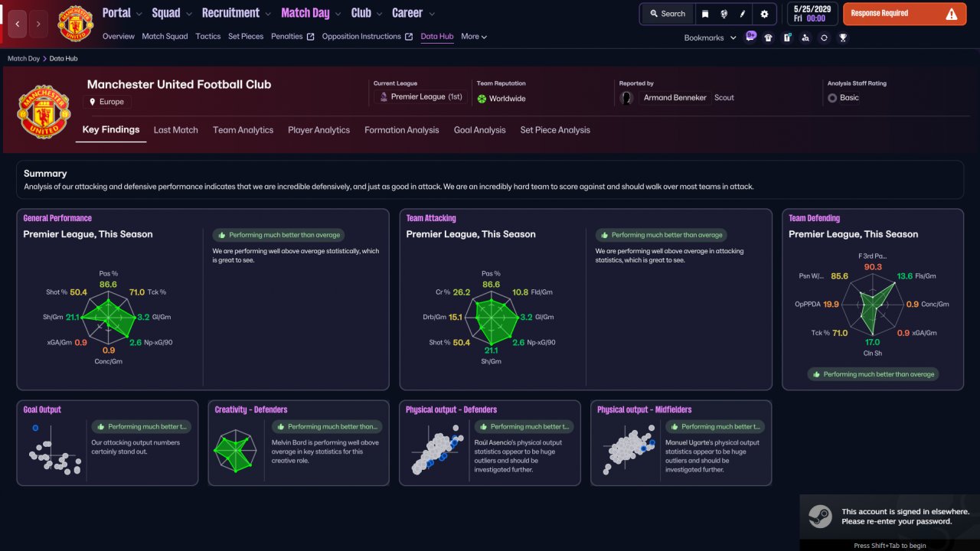The height and width of the screenshot is (551, 980).
Task: Switch to the Last Match tab
Action: 176,130
